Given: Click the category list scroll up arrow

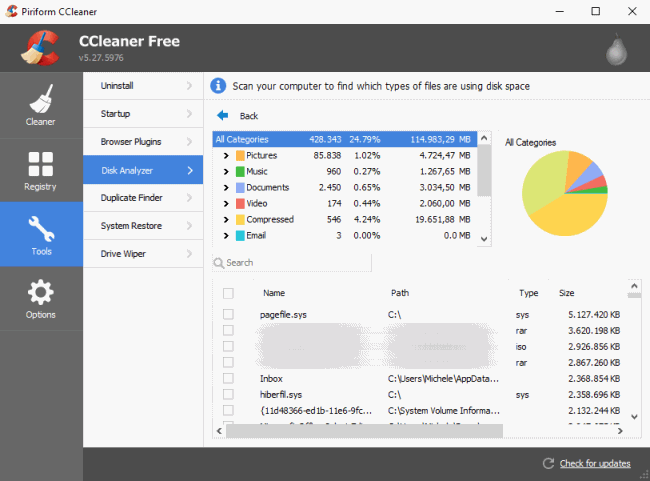Looking at the screenshot, I should tap(484, 138).
